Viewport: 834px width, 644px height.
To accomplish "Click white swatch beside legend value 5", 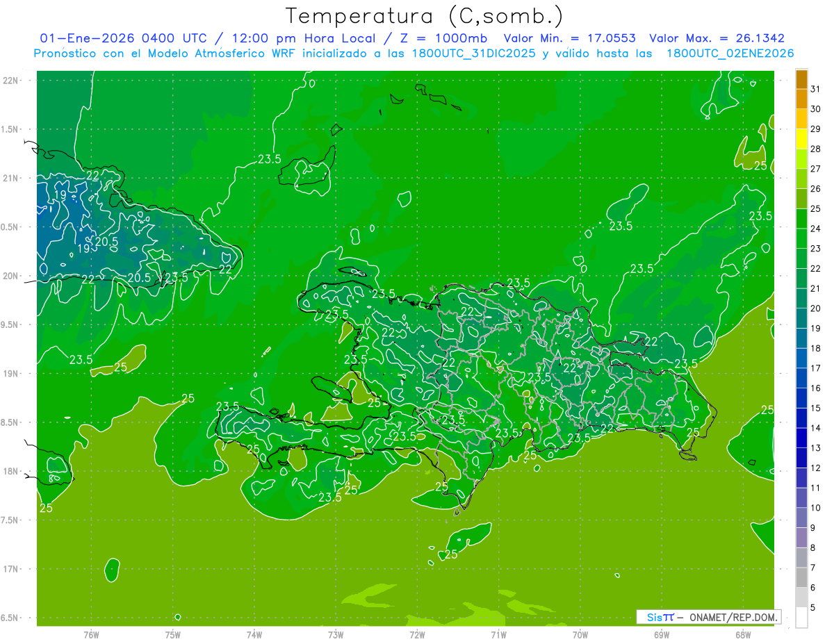I will (x=801, y=618).
